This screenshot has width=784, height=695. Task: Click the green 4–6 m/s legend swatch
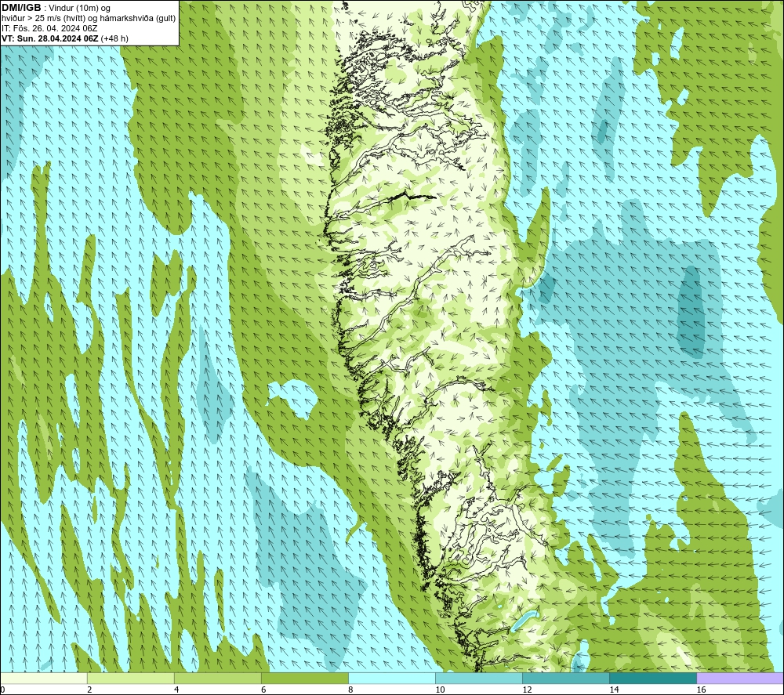click(218, 678)
